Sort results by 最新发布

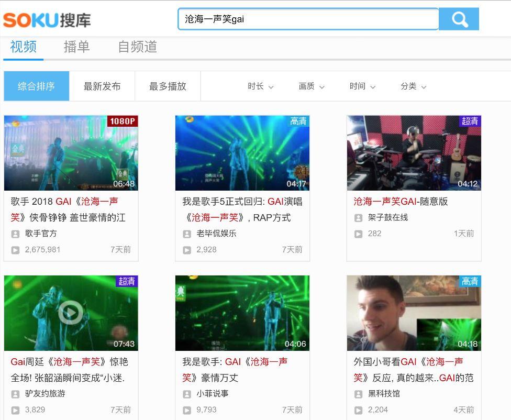point(102,86)
